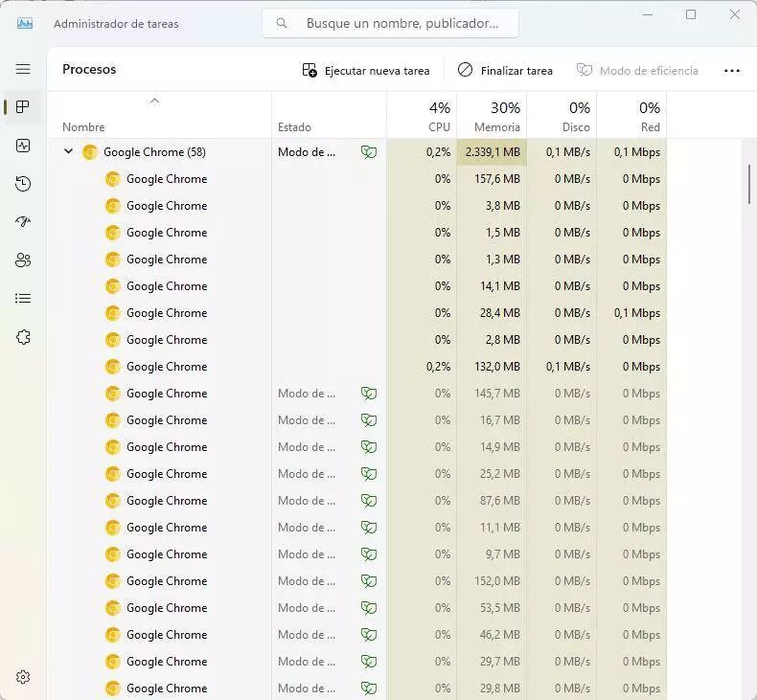Select the Chrome process using 1,5 MB
Viewport: 757px width, 700px height.
[357, 233]
